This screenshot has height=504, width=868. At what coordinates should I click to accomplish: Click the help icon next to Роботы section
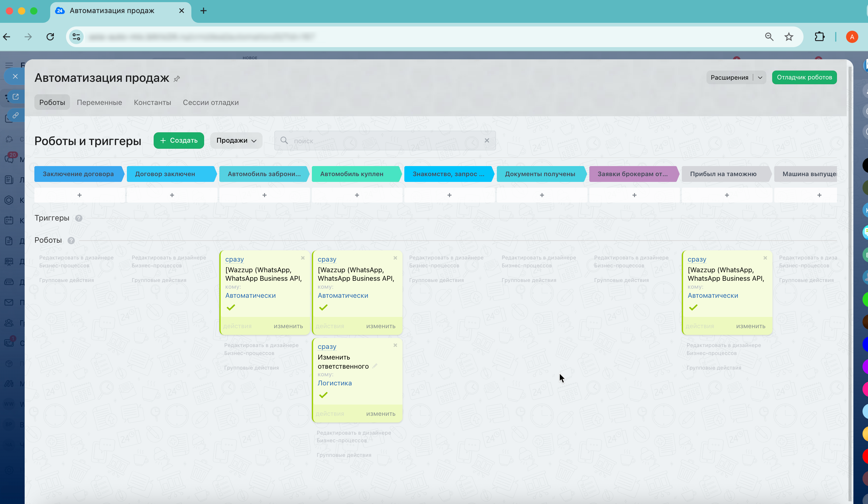coord(71,241)
